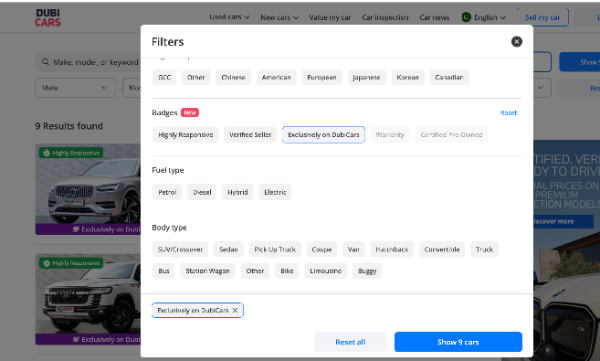The width and height of the screenshot is (600, 361).
Task: Select Station Wagon body type
Action: (x=208, y=271)
